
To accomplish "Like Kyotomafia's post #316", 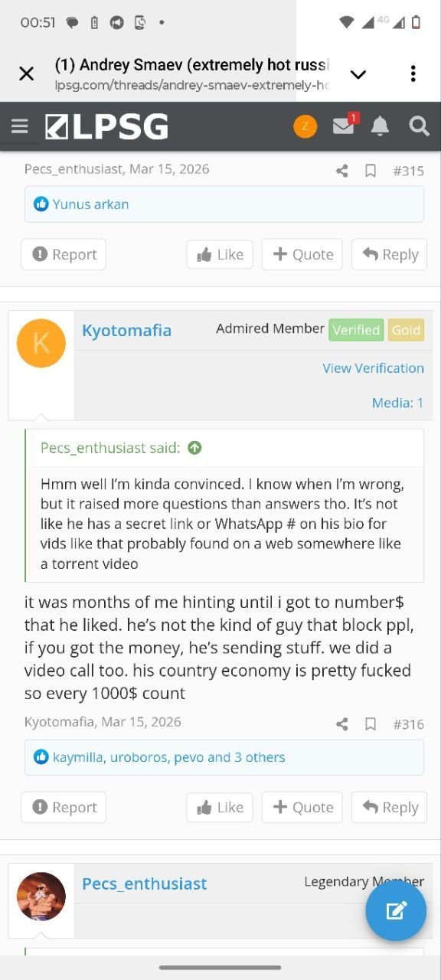I will click(x=220, y=807).
